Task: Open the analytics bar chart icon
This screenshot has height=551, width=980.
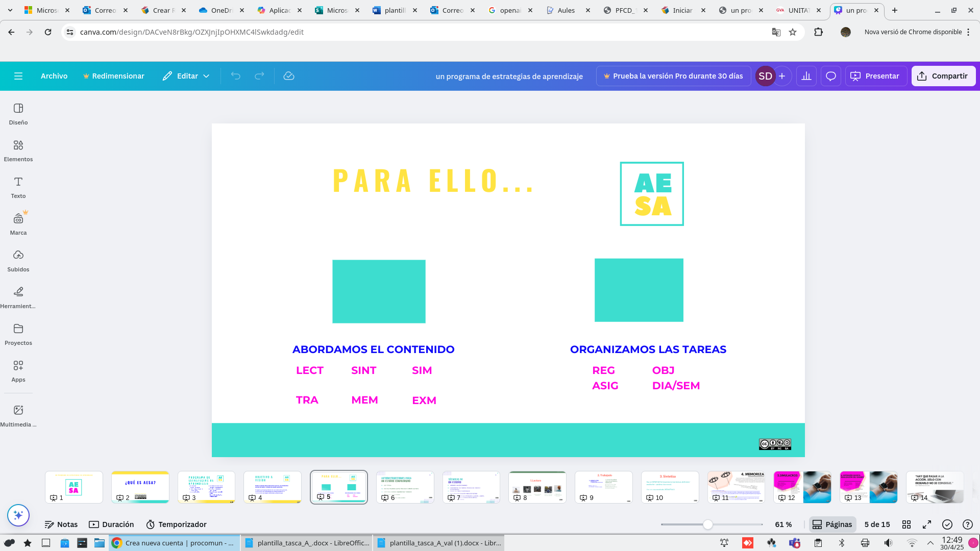Action: (x=806, y=76)
